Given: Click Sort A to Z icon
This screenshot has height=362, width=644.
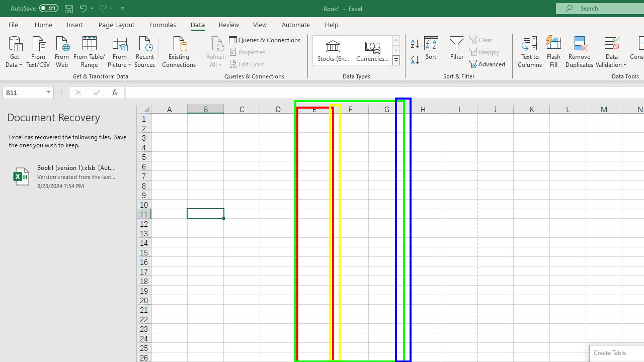Looking at the screenshot, I should [x=415, y=44].
